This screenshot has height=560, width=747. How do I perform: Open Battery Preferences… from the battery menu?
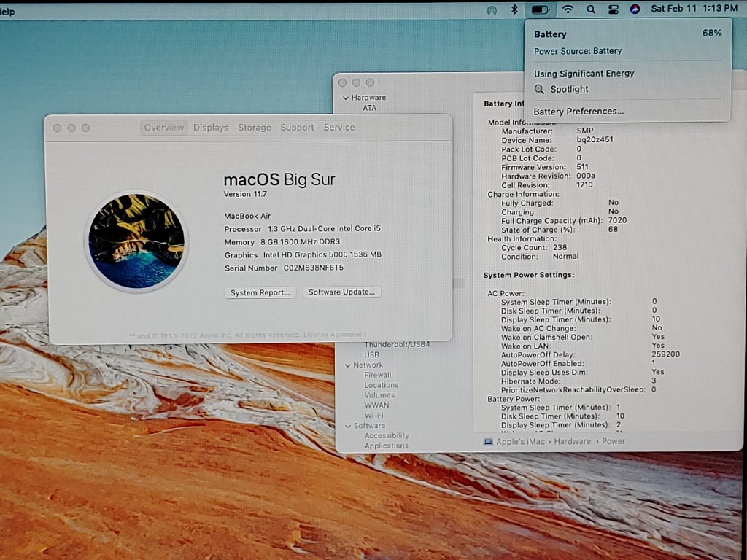point(578,112)
